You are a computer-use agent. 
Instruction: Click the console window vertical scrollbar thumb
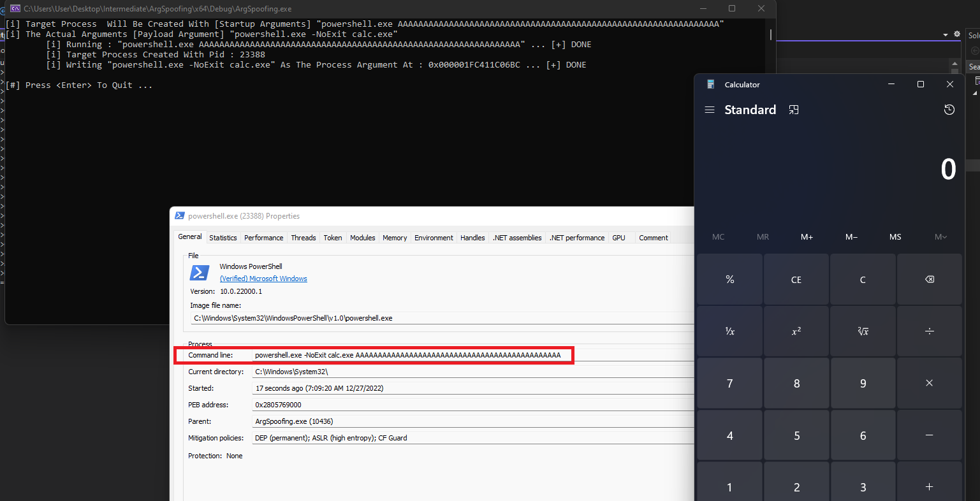click(770, 34)
